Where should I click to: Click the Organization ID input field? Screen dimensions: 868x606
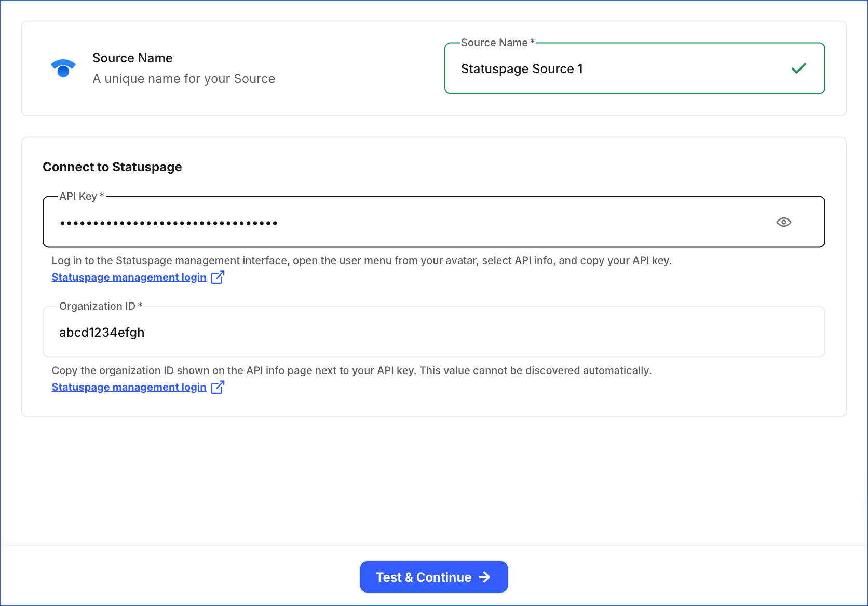click(x=433, y=332)
